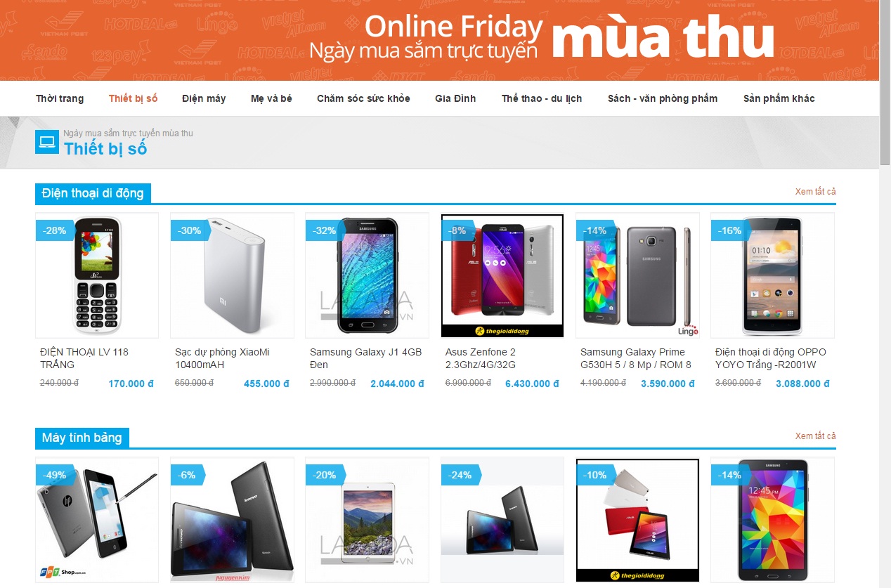Click the -30% badge on XiaoMi power bank
This screenshot has height=588, width=891.
[x=189, y=230]
